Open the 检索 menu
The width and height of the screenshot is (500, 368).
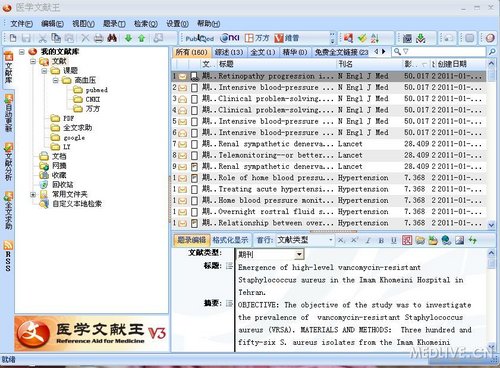tap(146, 24)
